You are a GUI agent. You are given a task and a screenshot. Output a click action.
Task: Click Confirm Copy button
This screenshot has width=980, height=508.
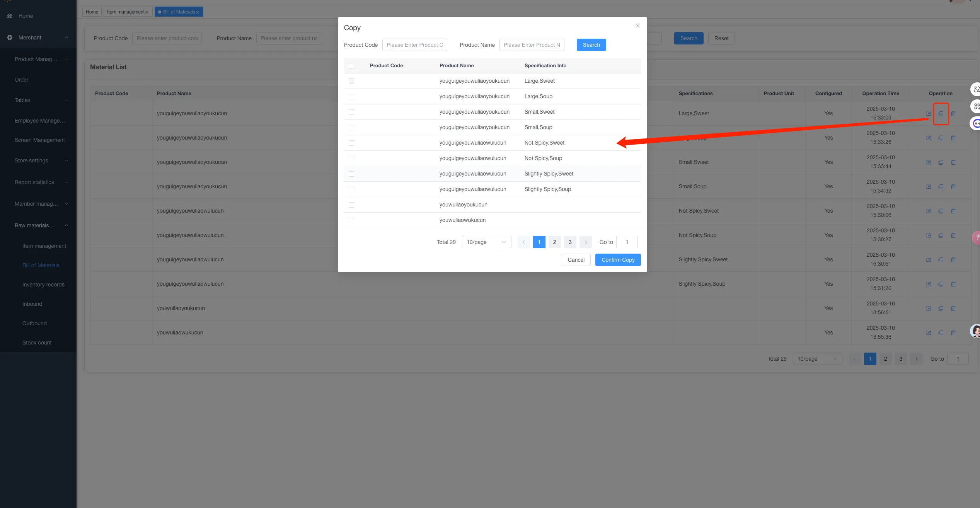[x=618, y=260]
